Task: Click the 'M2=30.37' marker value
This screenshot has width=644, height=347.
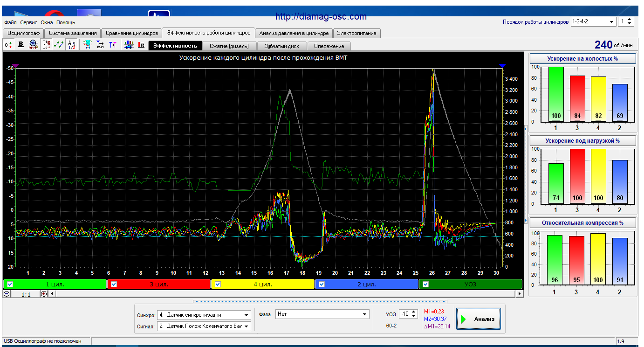Action: [x=436, y=319]
